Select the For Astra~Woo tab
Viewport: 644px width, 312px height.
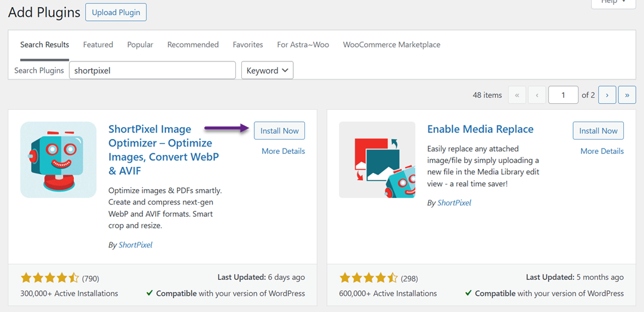click(303, 45)
